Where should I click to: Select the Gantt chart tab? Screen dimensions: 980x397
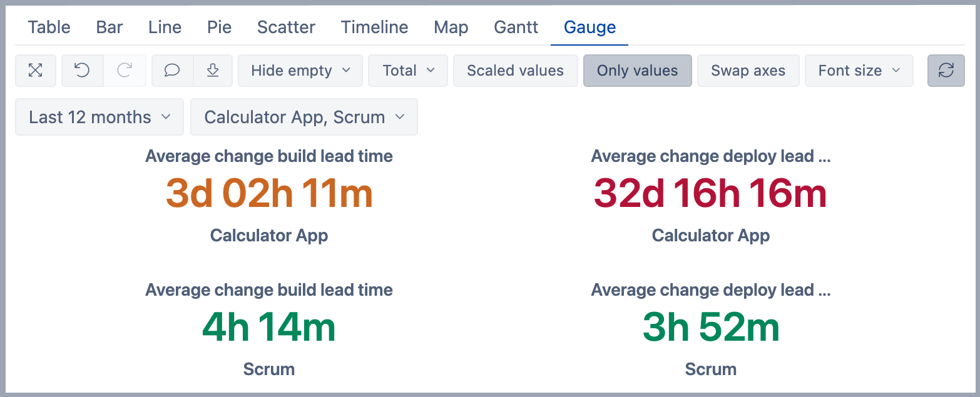click(516, 28)
